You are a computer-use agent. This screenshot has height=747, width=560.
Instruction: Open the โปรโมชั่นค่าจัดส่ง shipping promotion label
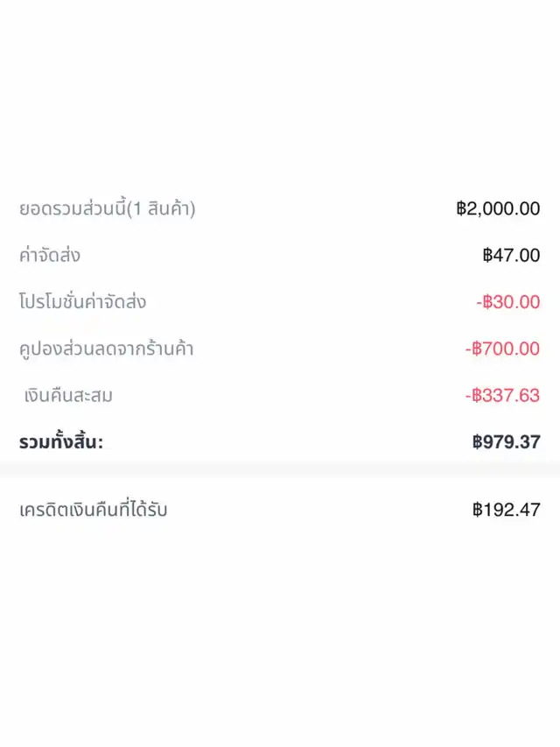[82, 302]
